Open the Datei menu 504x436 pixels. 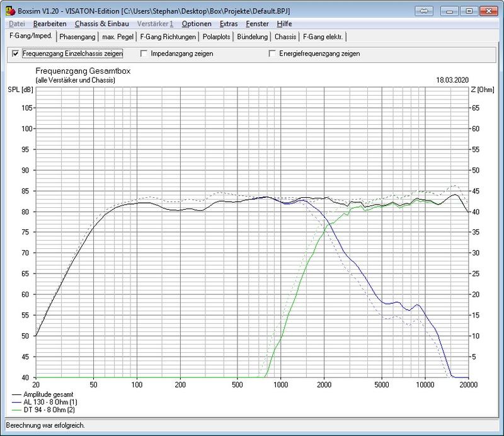(x=18, y=24)
